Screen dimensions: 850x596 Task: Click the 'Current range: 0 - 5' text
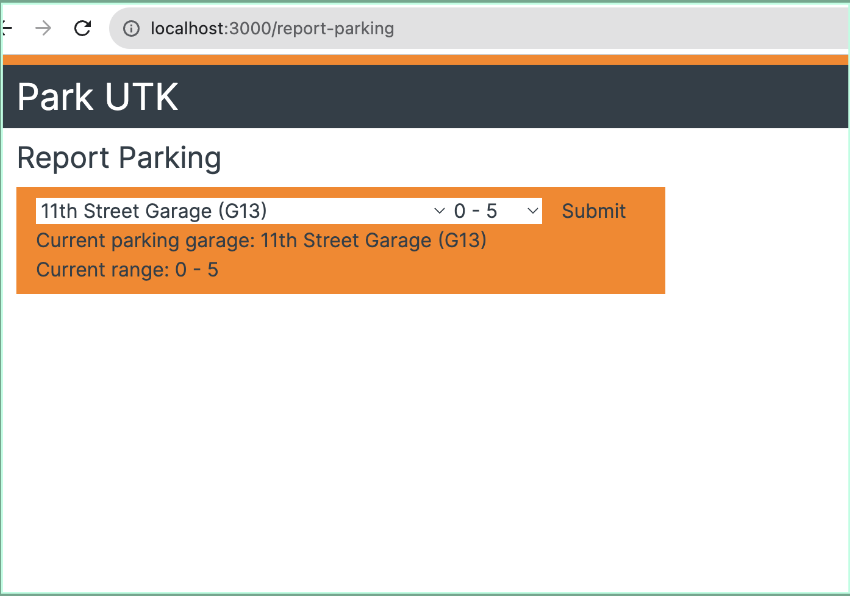(x=127, y=270)
